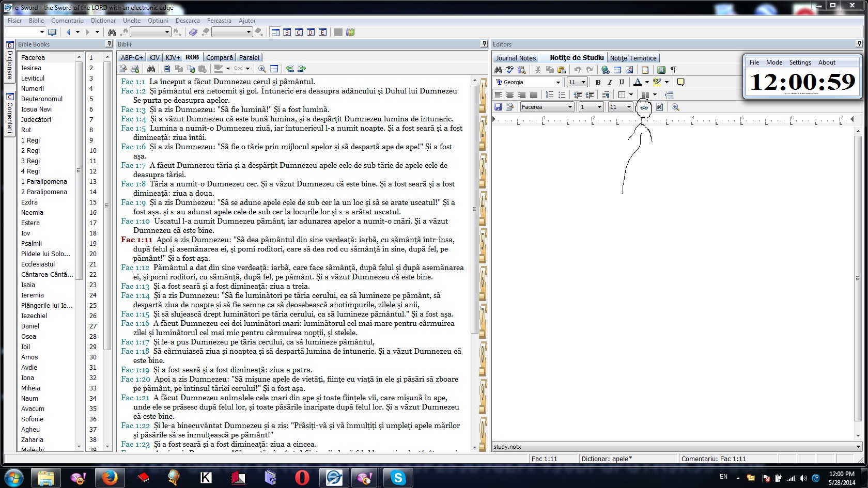Toggle numbered list in the editor

[x=550, y=95]
